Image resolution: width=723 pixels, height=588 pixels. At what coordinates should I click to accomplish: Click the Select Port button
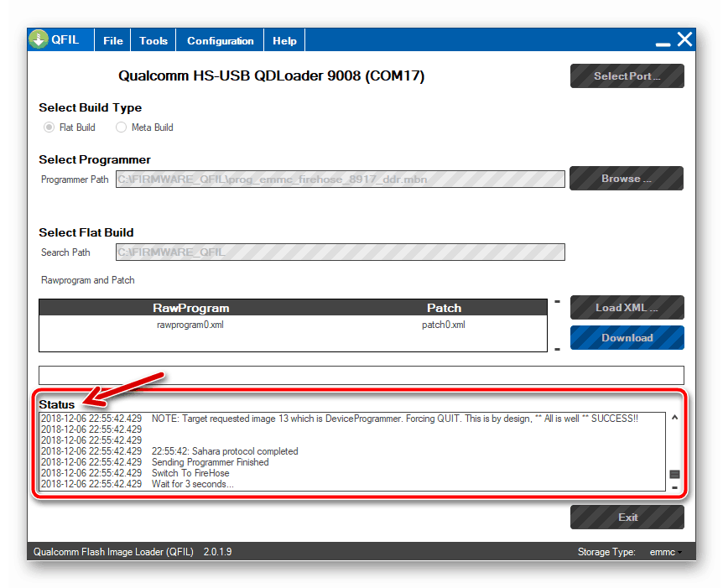coord(627,76)
